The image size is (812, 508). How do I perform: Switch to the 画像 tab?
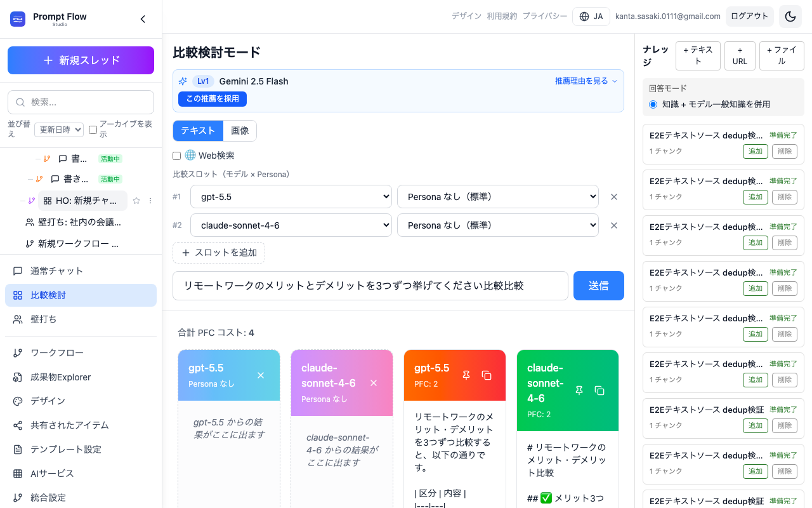point(240,131)
